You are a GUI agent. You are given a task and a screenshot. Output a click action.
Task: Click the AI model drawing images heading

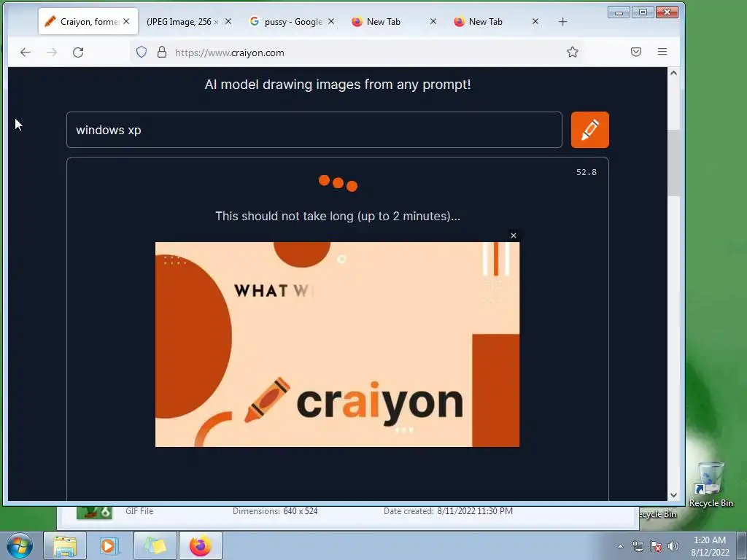pos(338,85)
